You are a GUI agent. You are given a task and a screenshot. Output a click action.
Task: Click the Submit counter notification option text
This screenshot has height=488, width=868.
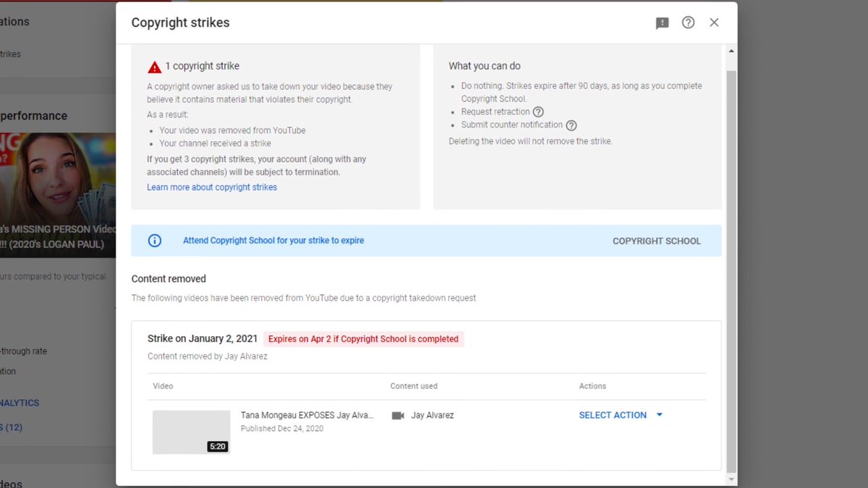coord(512,125)
